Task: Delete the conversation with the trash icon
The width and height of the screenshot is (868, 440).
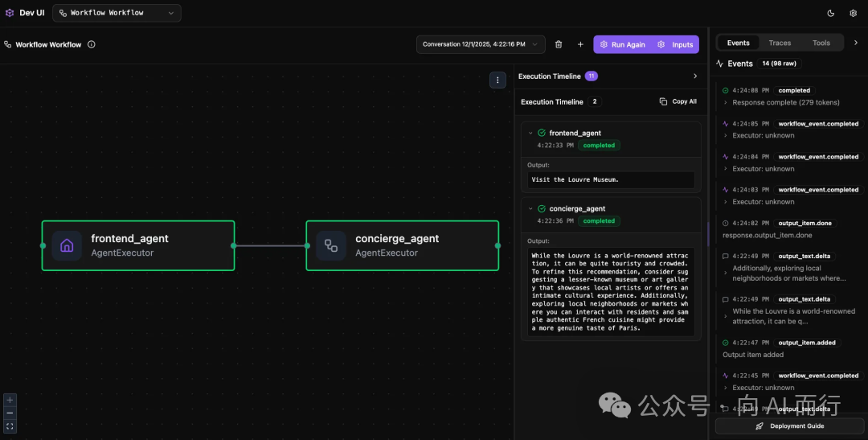Action: point(559,44)
